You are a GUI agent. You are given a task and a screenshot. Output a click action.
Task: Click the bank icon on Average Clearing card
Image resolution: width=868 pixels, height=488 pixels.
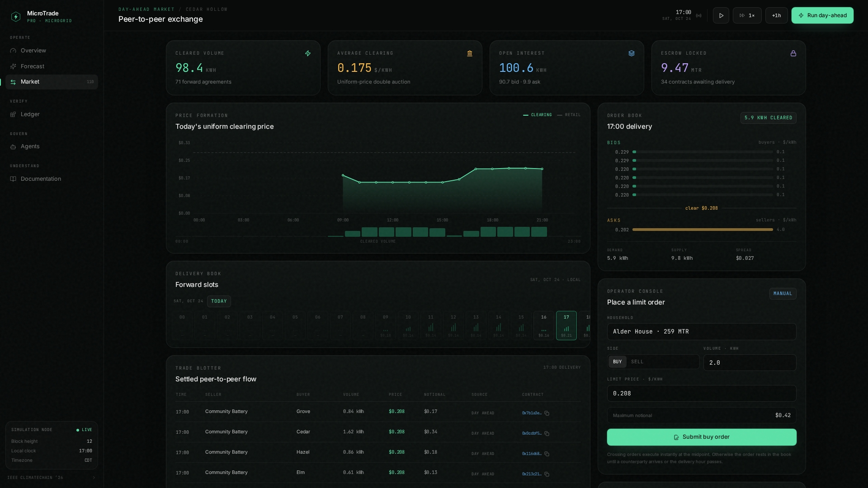click(x=470, y=53)
